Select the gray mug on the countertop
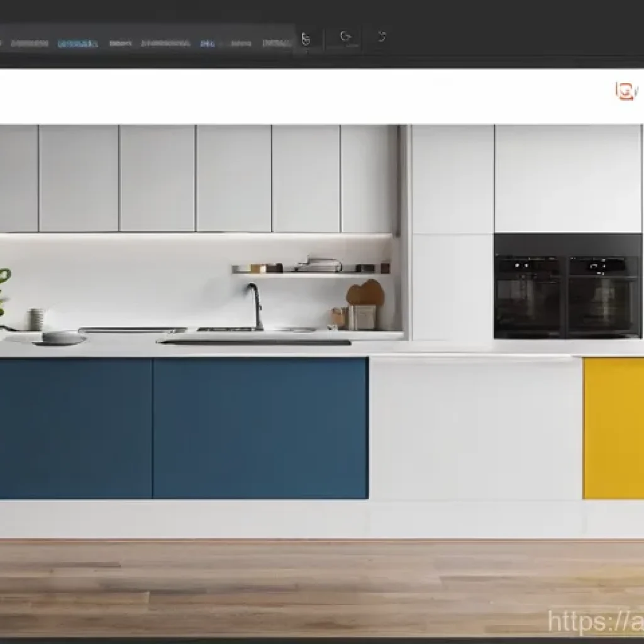The height and width of the screenshot is (644, 644). 36,319
